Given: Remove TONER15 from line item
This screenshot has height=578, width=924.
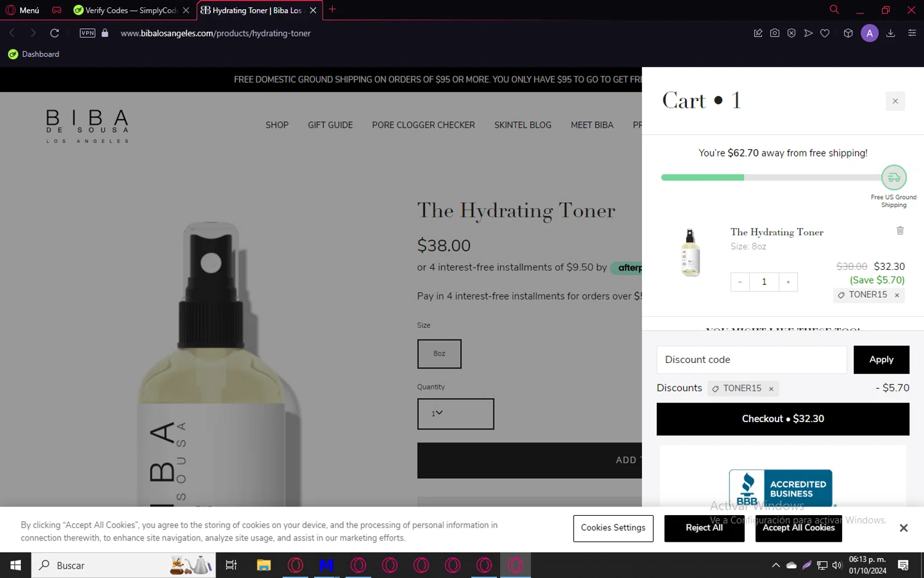Looking at the screenshot, I should tap(897, 295).
